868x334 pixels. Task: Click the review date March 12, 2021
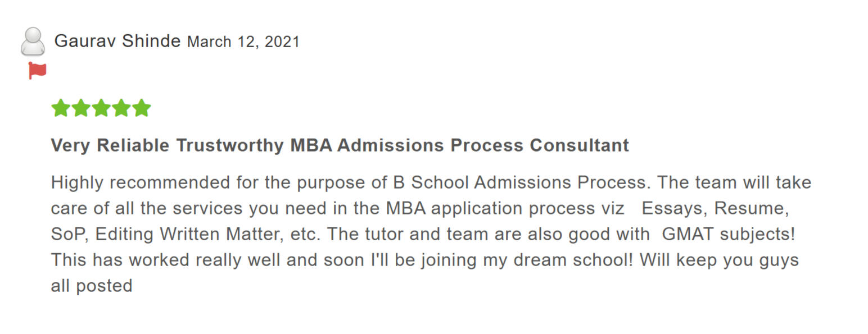pos(243,42)
